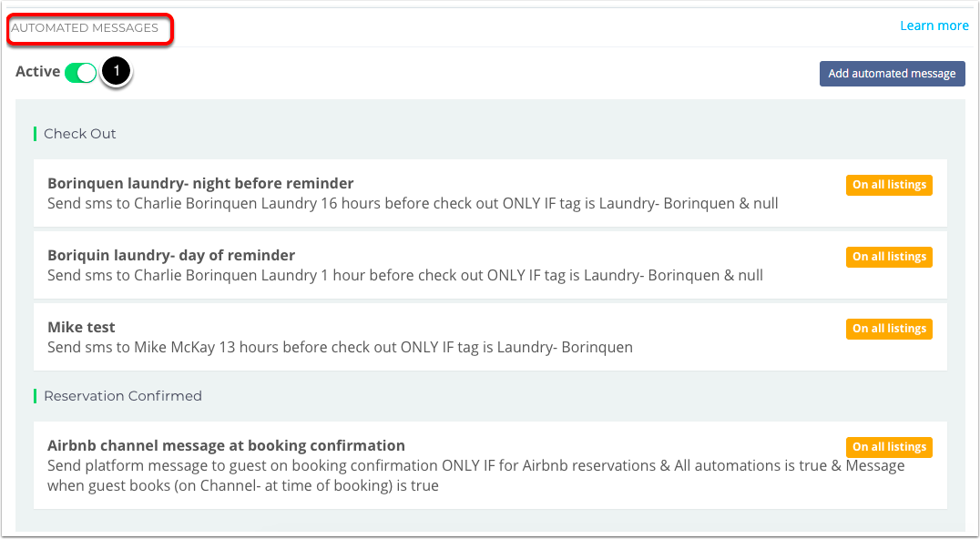The image size is (980, 539).
Task: Click the Active label beside the switch
Action: (x=37, y=72)
